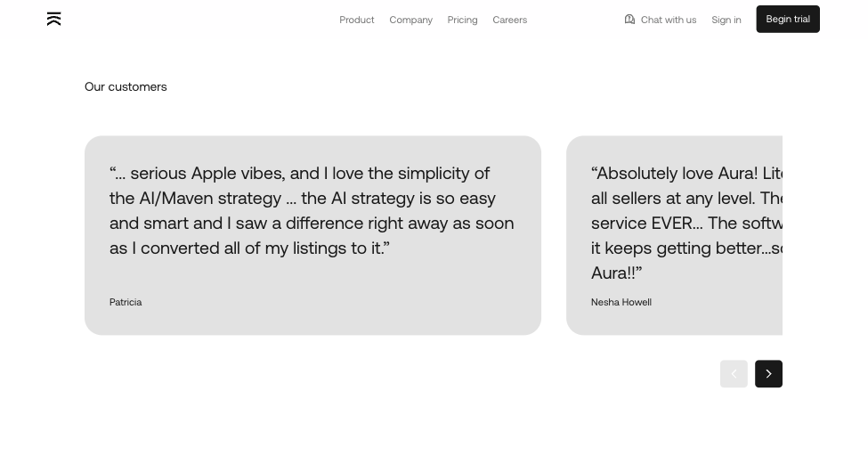
Task: Click the chat bubble icon in header
Action: click(629, 20)
